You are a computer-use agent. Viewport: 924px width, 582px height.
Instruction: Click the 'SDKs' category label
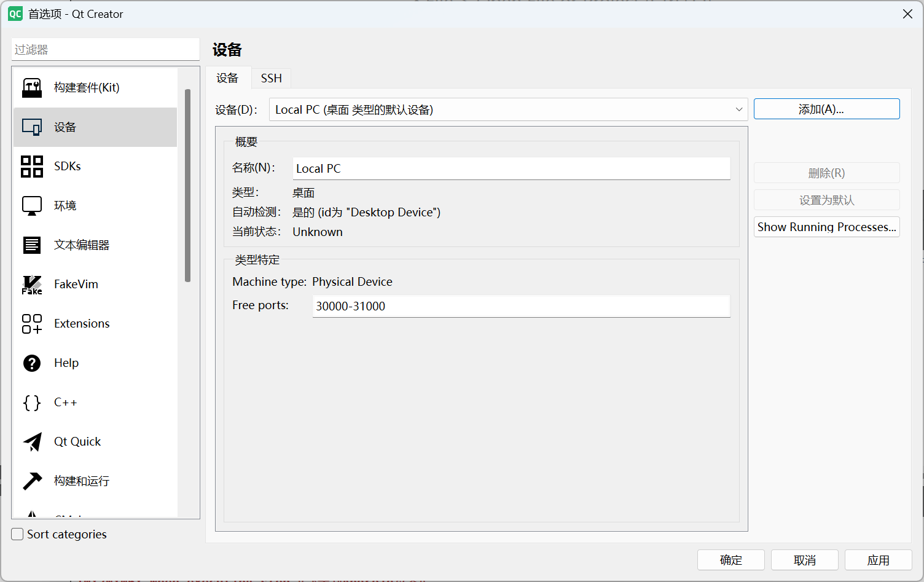(68, 166)
